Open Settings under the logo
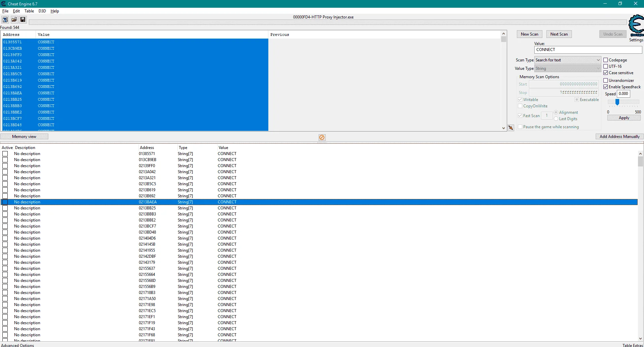This screenshot has height=347, width=644. pyautogui.click(x=636, y=40)
